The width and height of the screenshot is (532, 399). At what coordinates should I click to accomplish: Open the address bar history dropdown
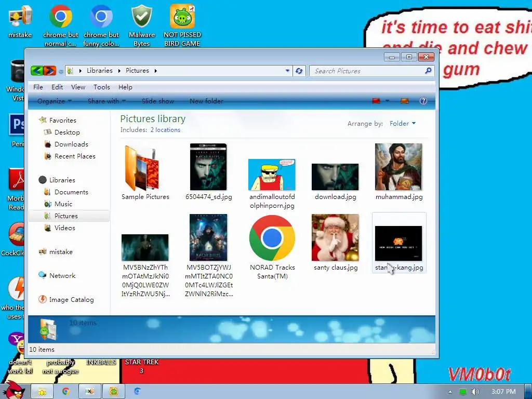[287, 71]
